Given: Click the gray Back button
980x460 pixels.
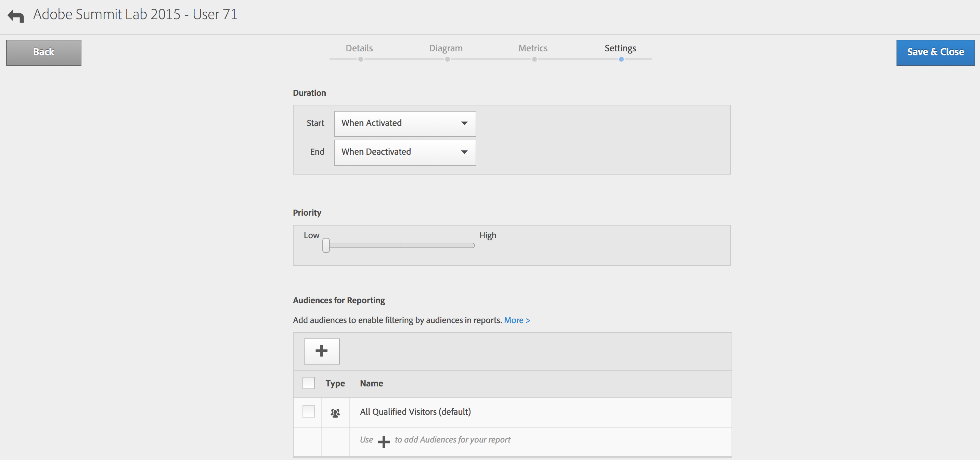Looking at the screenshot, I should tap(44, 52).
